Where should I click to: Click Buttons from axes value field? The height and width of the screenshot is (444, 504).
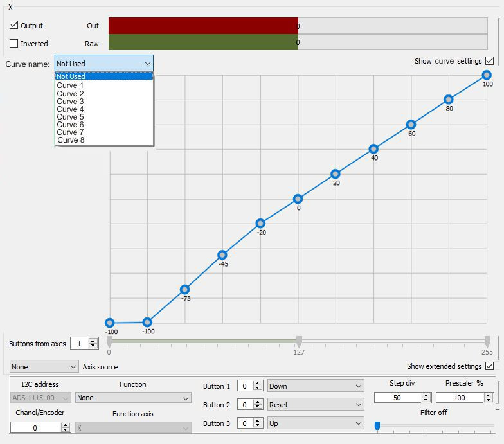80,343
